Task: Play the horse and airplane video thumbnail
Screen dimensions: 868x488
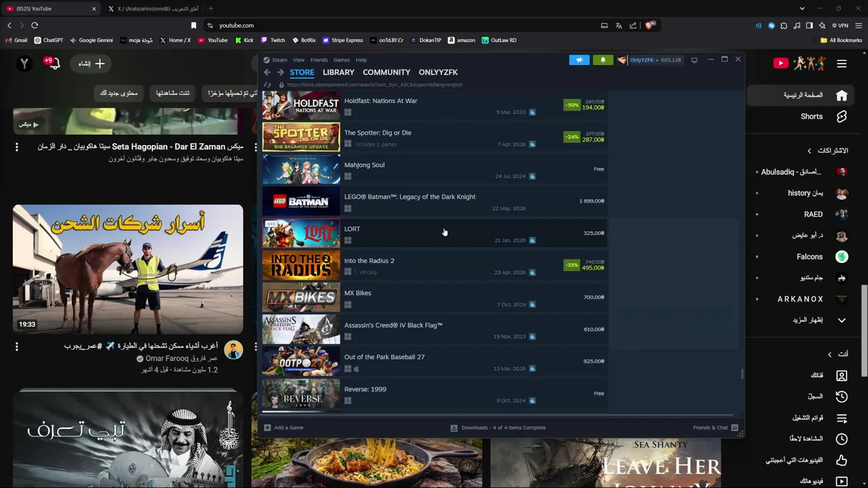Action: tap(127, 269)
